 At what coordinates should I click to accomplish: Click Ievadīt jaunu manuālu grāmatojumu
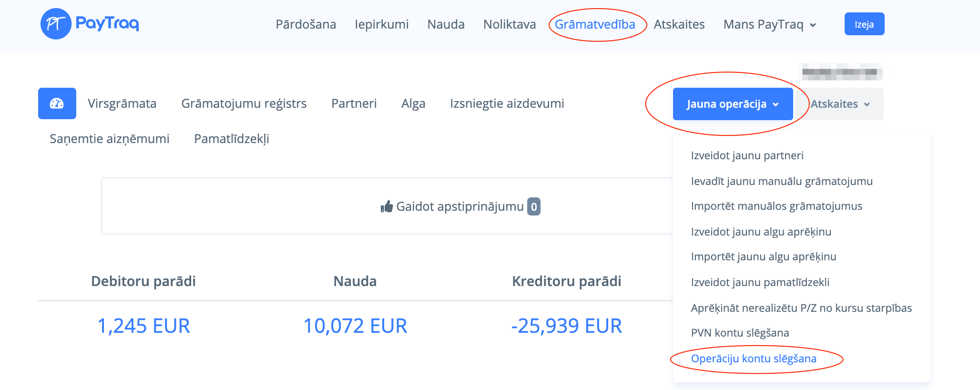pos(782,181)
